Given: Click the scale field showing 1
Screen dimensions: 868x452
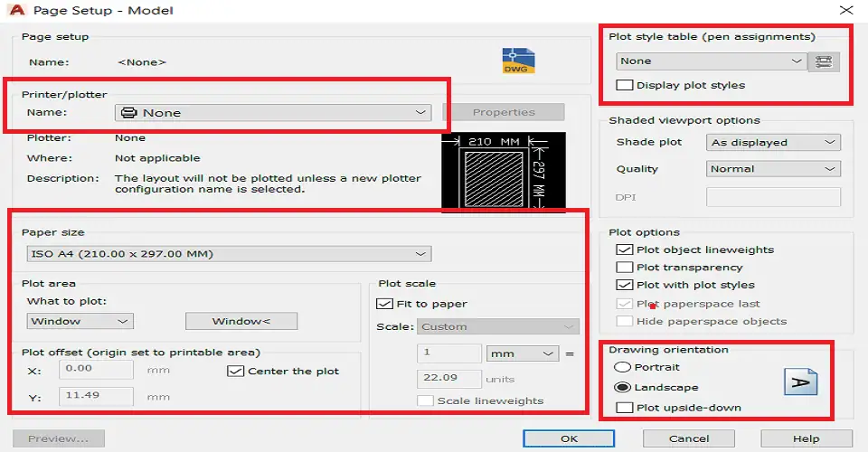Looking at the screenshot, I should pyautogui.click(x=449, y=353).
